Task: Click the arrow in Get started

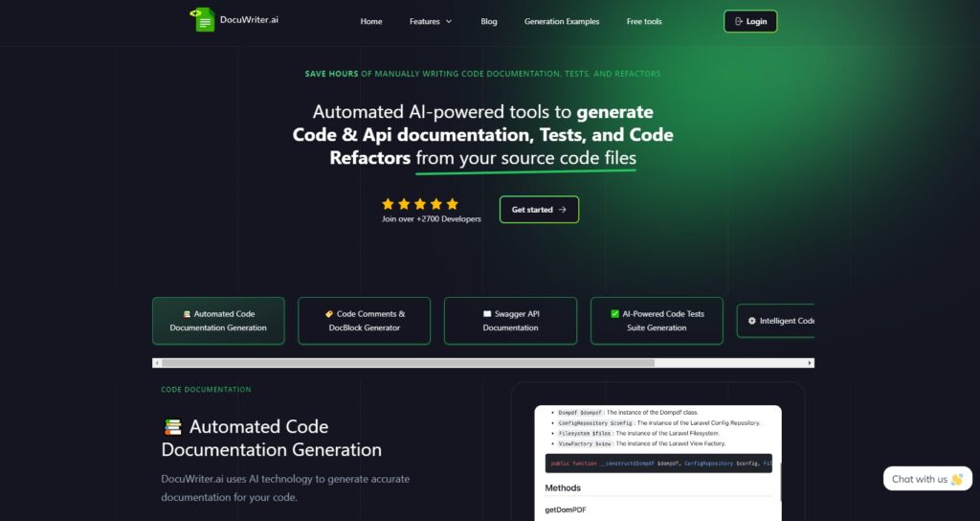Action: [x=563, y=210]
